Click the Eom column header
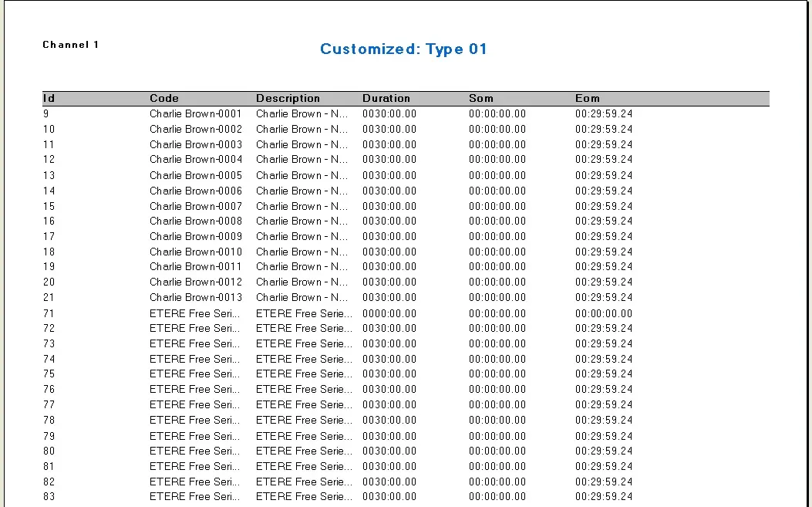Viewport: 812px width, 507px height. pyautogui.click(x=588, y=98)
